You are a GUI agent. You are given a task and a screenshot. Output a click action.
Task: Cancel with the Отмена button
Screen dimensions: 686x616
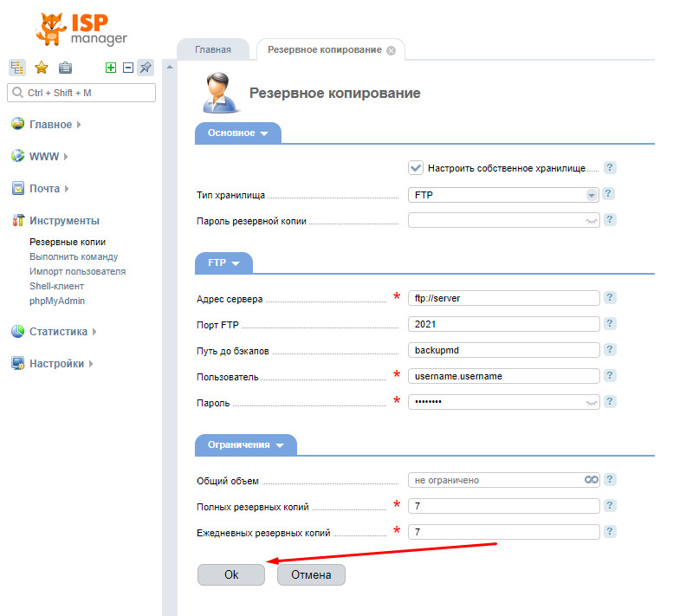pos(311,574)
